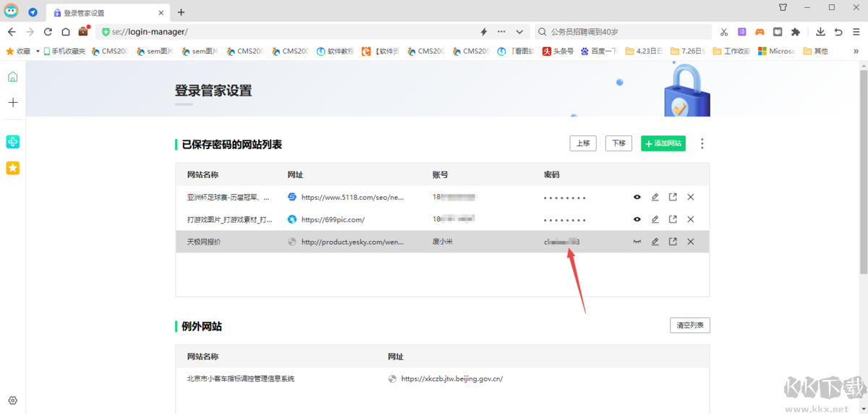Open the briefcase login manager toolbar icon
868x414 pixels.
84,31
